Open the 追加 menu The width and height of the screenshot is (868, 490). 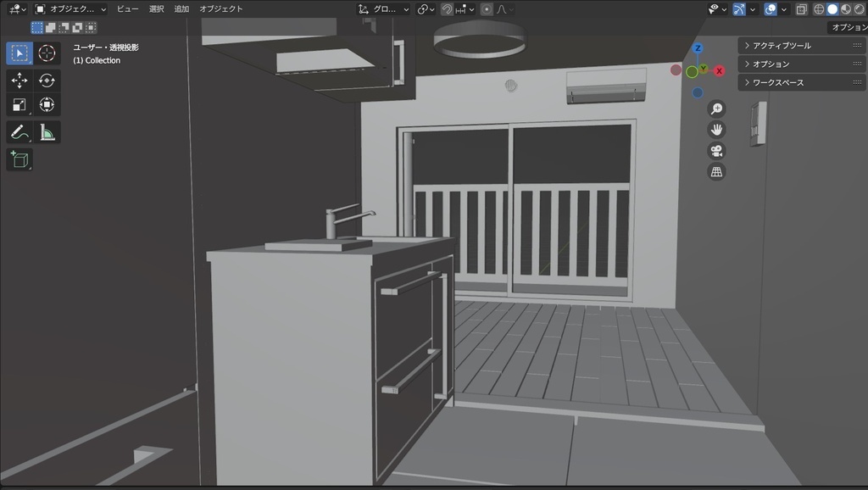[181, 8]
